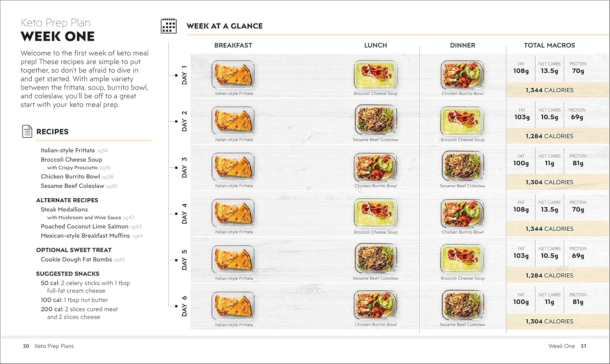Select Day 1 Broccoli Cheese Soup lunch image
Screen dimensions: 610x364
pyautogui.click(x=375, y=75)
